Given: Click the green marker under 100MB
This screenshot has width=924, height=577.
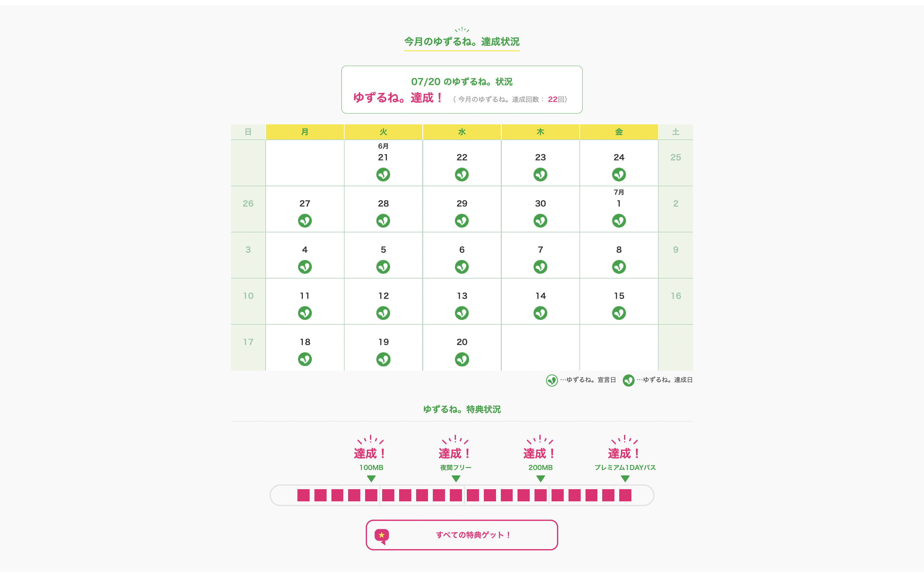Looking at the screenshot, I should tap(371, 479).
